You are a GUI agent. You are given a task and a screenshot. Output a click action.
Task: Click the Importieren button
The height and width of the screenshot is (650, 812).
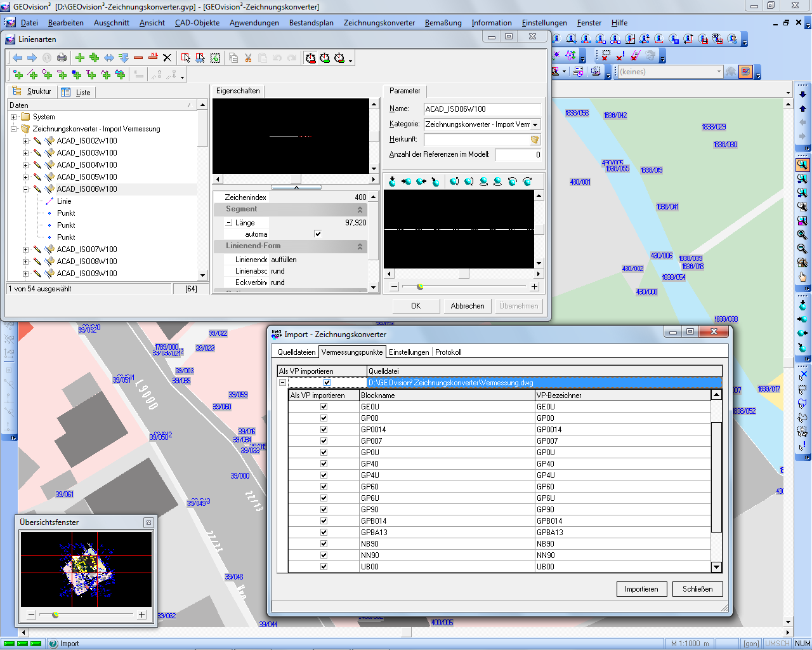pos(641,589)
